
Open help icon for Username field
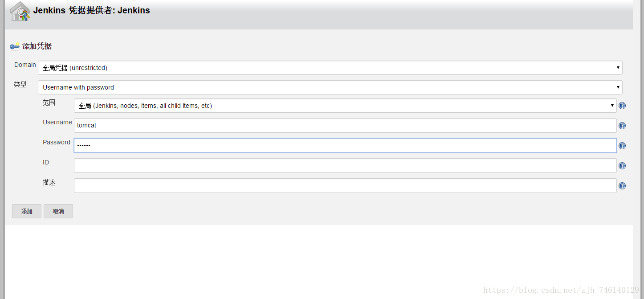(622, 126)
